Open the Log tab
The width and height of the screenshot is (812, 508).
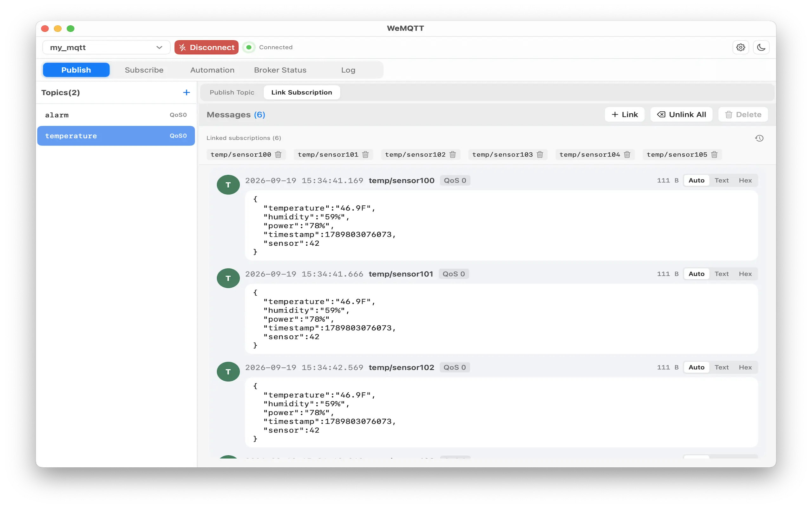coord(348,70)
